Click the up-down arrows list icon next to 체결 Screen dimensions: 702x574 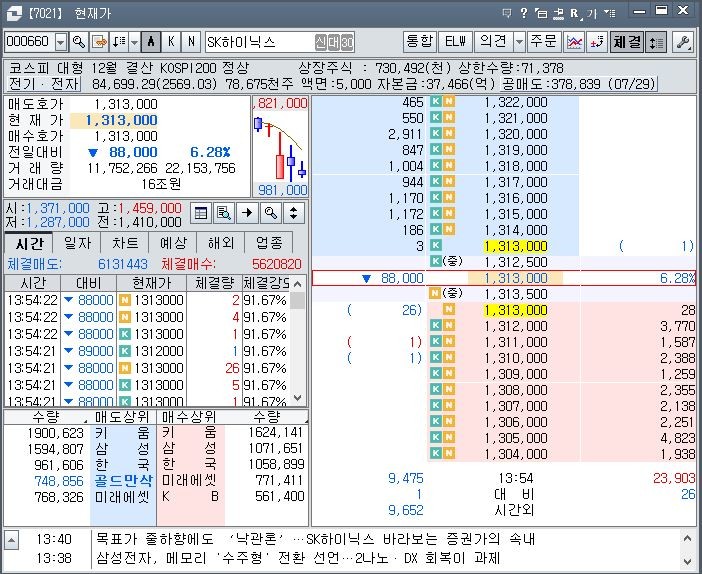(656, 42)
